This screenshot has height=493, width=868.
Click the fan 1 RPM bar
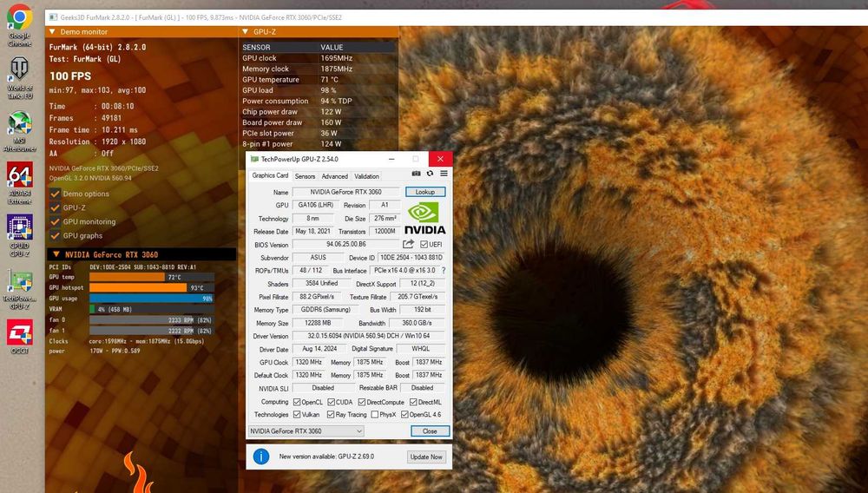[x=152, y=331]
